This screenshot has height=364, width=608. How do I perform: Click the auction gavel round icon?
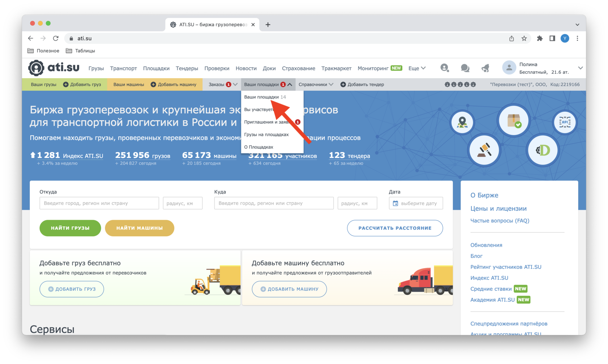484,150
